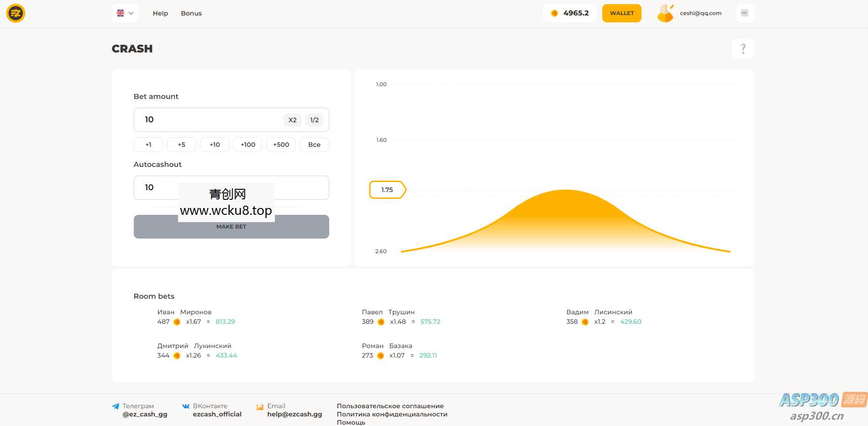Screen dimensions: 868x426
Task: Add +500 to bet amount
Action: (281, 145)
